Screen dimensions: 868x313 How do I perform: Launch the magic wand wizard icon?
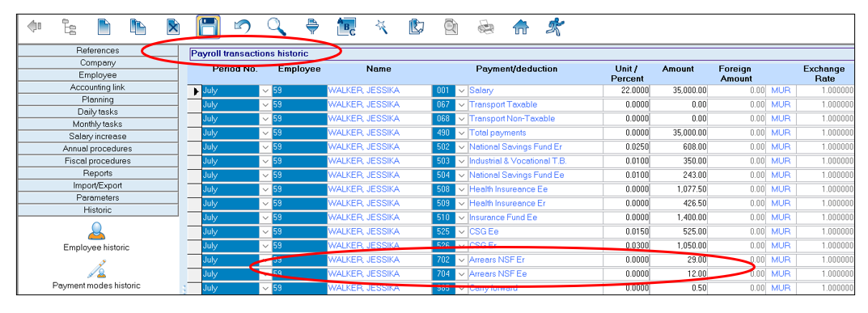tap(381, 27)
